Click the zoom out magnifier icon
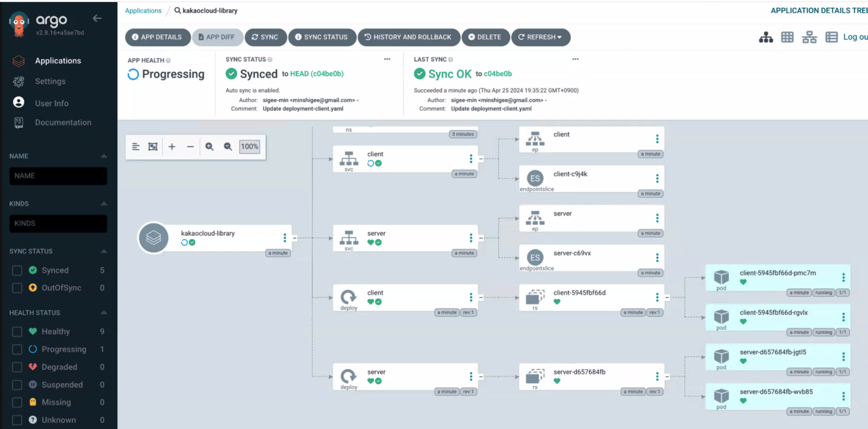The width and height of the screenshot is (868, 429). coord(228,147)
